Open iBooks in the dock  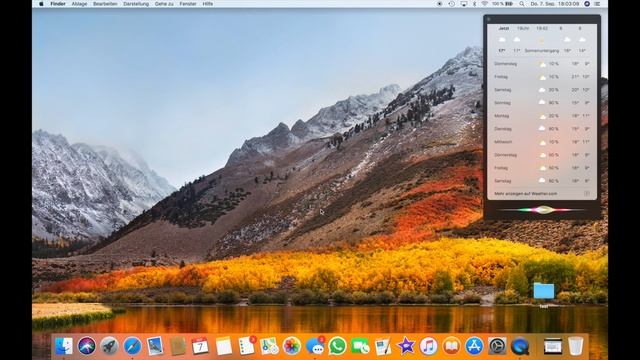coord(451,346)
